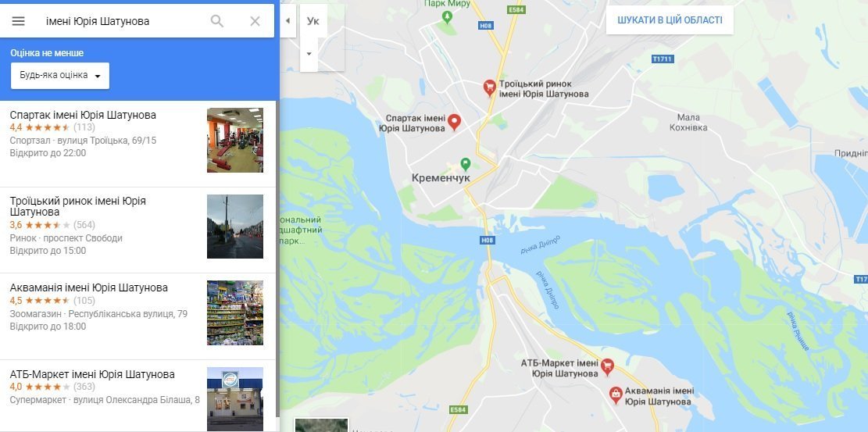Open the hamburger main menu
The image size is (868, 432).
[18, 21]
